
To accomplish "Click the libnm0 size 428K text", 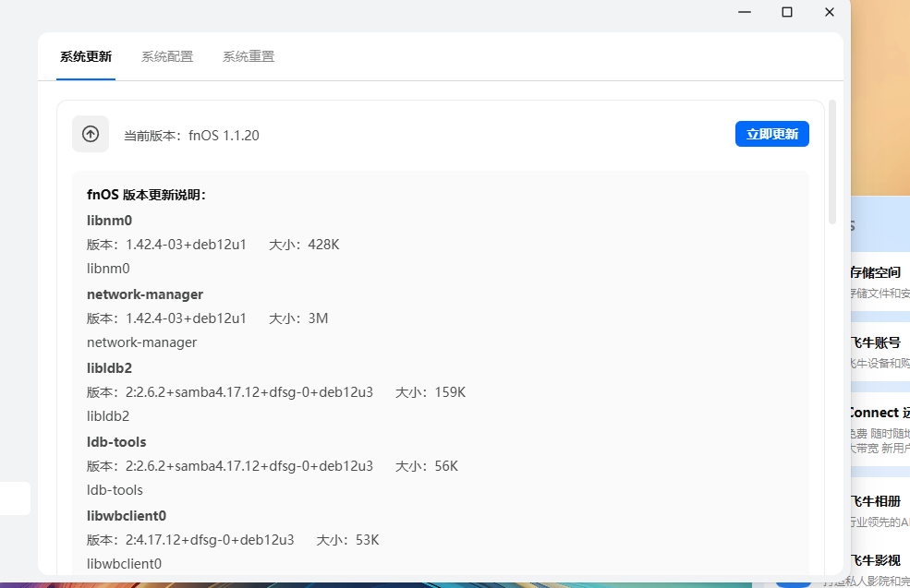I will (304, 245).
